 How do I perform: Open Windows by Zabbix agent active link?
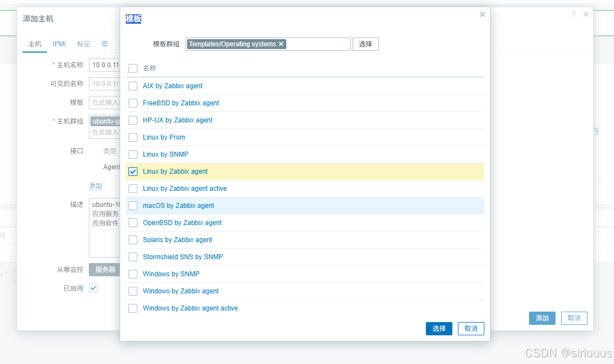[190, 308]
